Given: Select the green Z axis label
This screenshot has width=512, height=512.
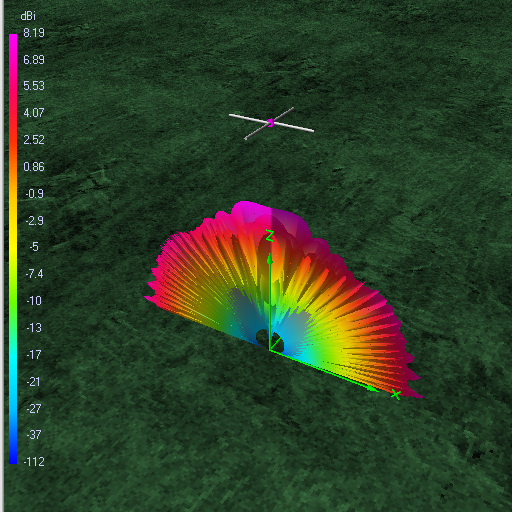Looking at the screenshot, I should [270, 236].
